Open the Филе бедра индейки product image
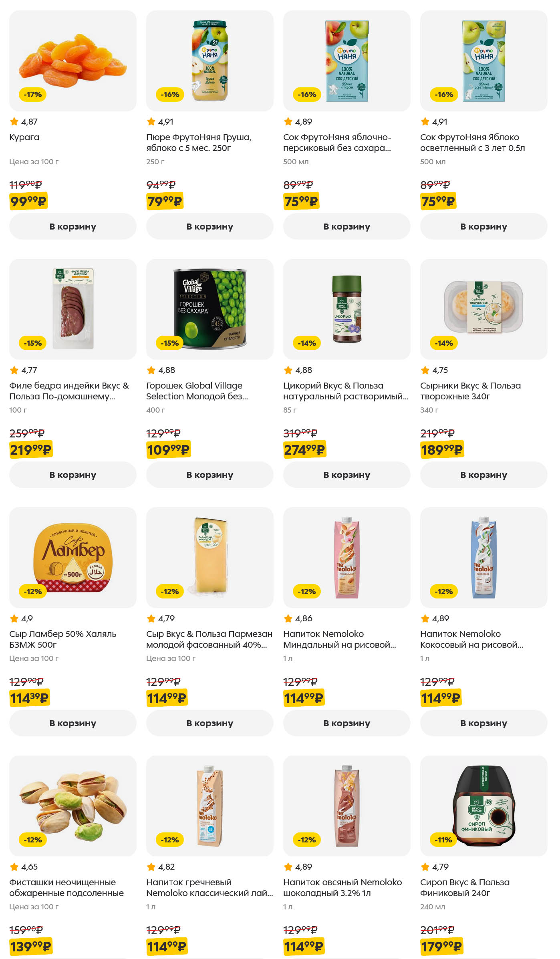This screenshot has width=560, height=959. (x=73, y=309)
